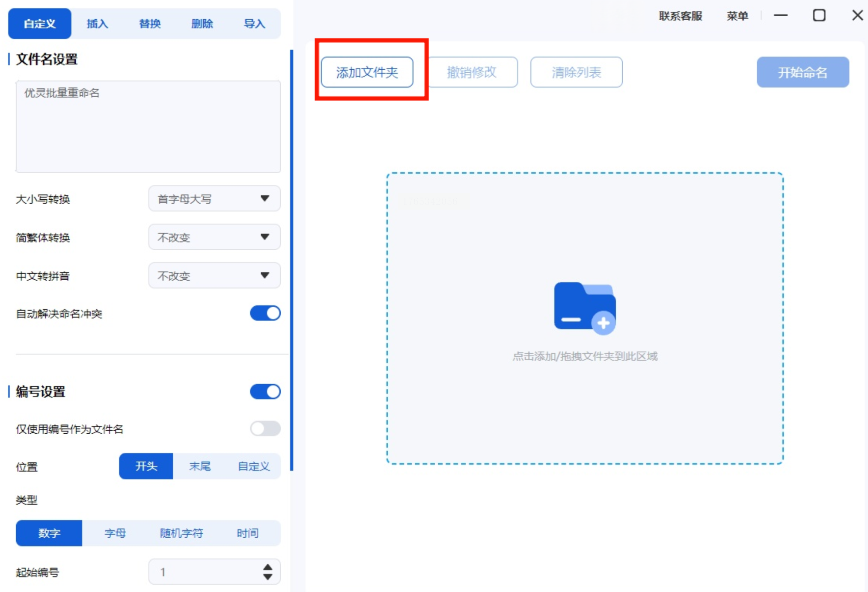Switch to the 替换 tab
The image size is (868, 592).
pyautogui.click(x=149, y=24)
